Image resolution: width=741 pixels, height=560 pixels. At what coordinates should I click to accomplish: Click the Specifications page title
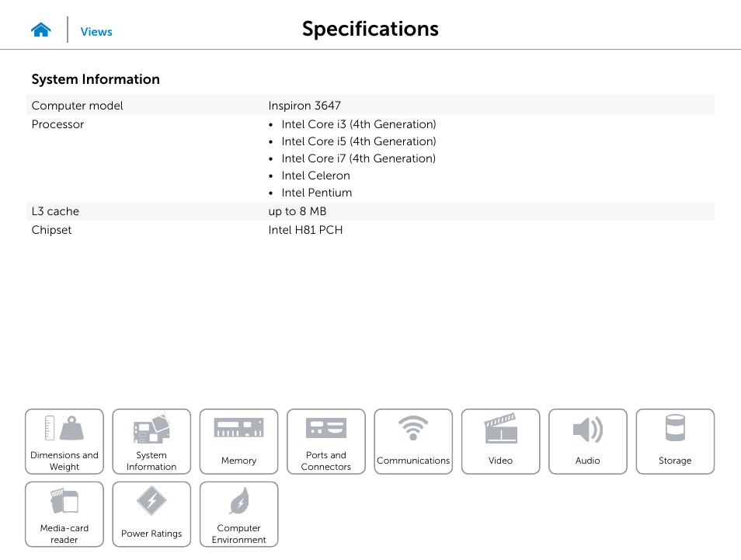(x=370, y=29)
